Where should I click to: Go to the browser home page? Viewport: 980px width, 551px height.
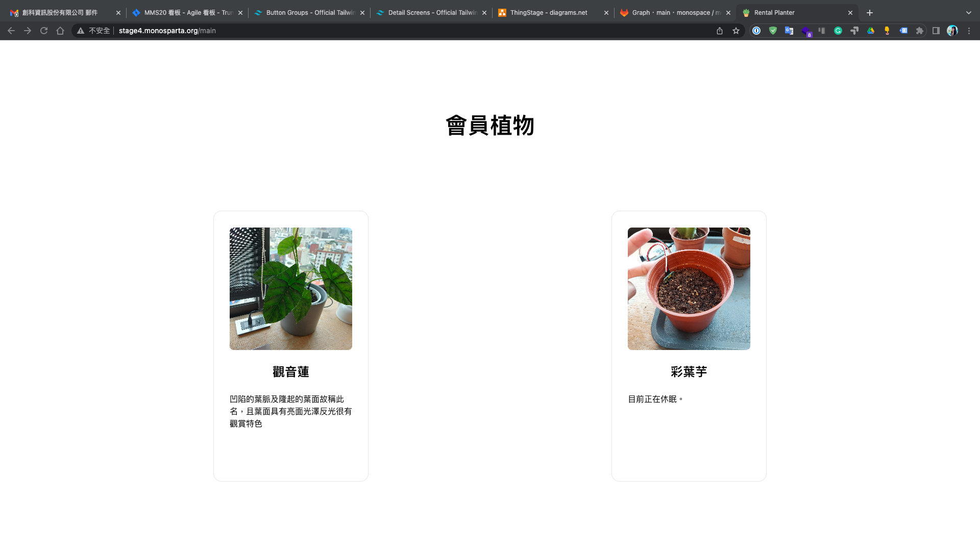(60, 31)
